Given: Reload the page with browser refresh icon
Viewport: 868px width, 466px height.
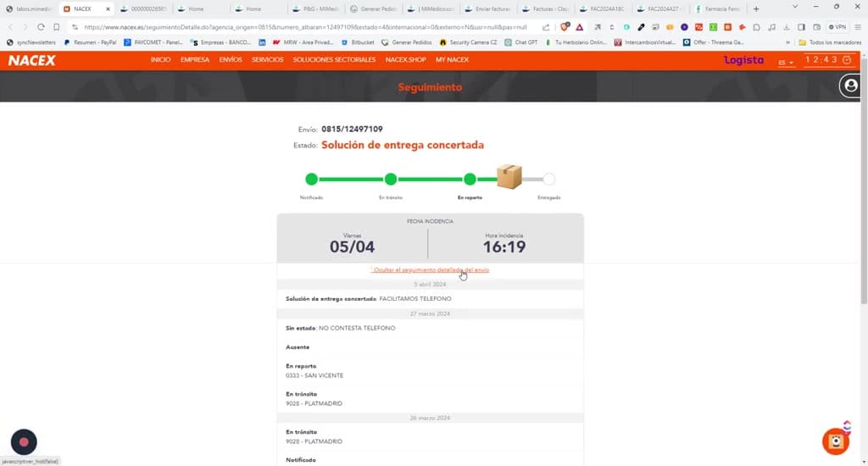Looking at the screenshot, I should coord(41,26).
